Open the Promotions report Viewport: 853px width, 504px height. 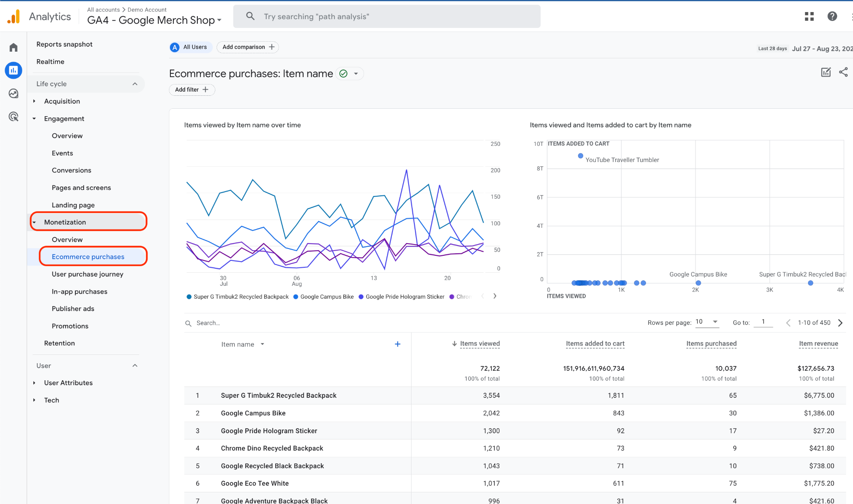pos(70,326)
